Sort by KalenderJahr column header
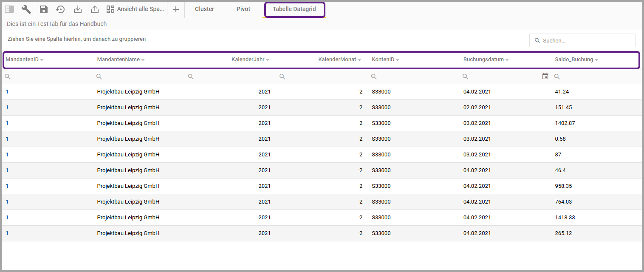 coord(248,59)
